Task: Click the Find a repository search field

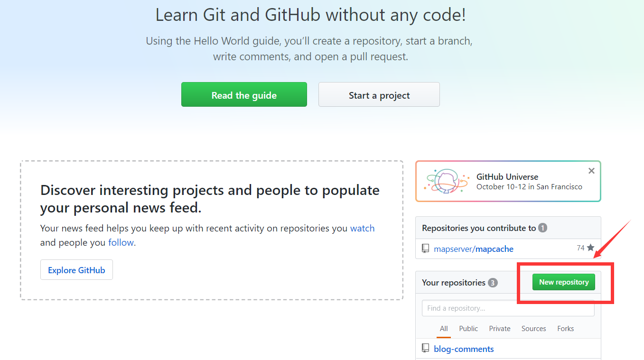Action: pos(508,308)
